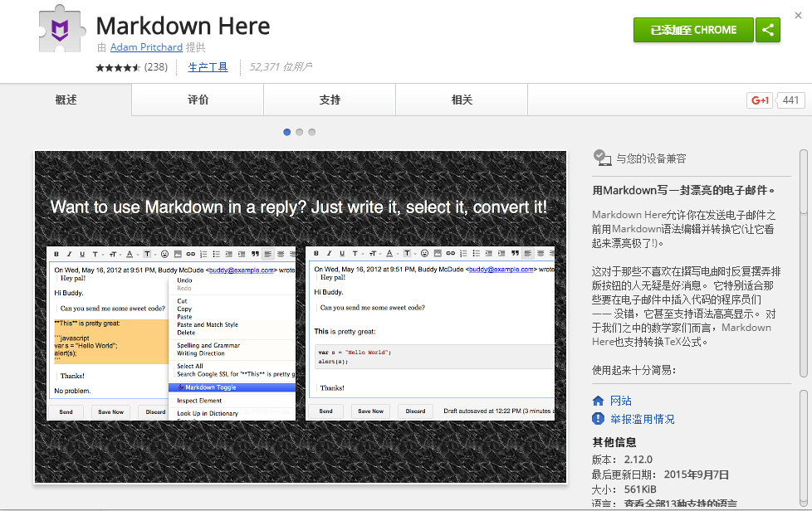
Task: Click the Markdown Here title text
Action: [183, 26]
